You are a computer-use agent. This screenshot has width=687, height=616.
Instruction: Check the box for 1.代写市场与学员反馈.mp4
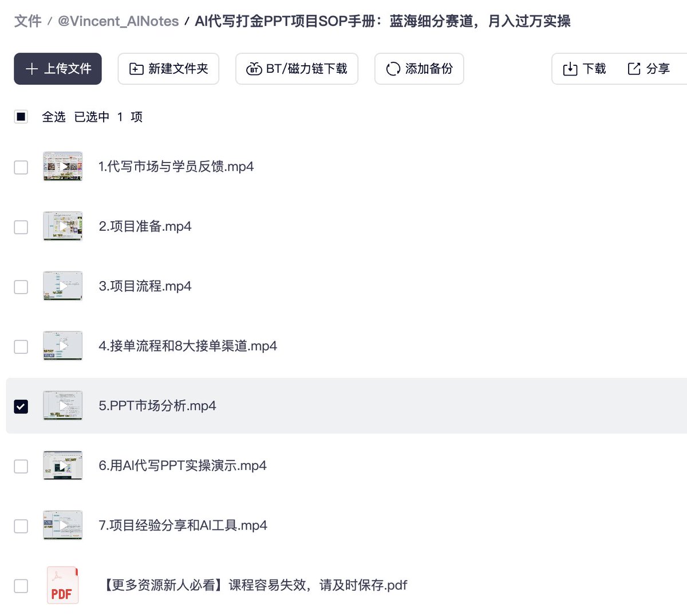coord(21,167)
